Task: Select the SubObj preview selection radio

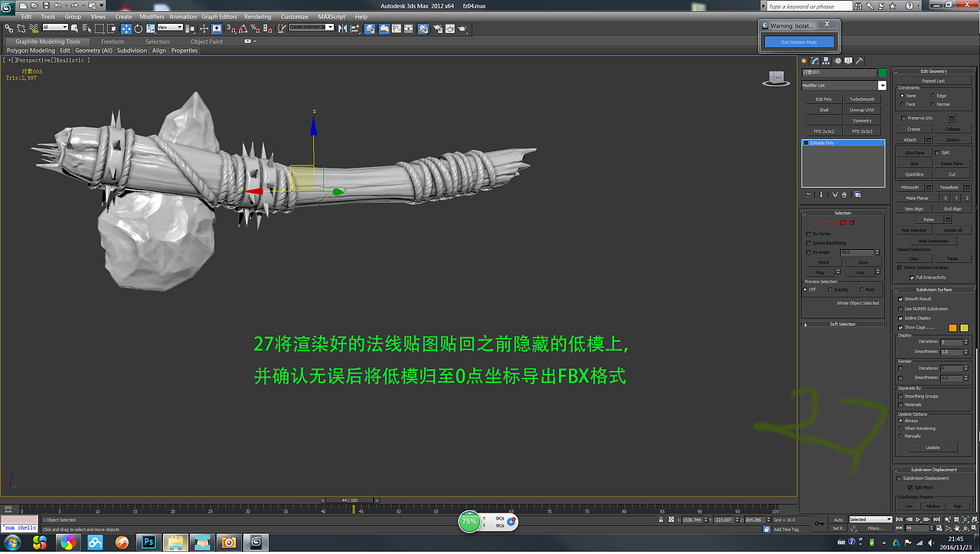Action: [830, 290]
